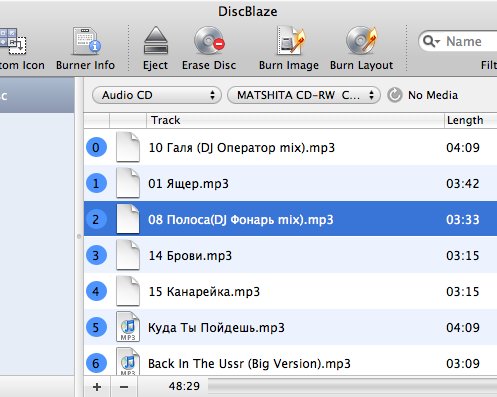497x397 pixels.
Task: Click the MP3 icon of Куда Ты Пойдешь.mp3
Action: pyautogui.click(x=128, y=327)
